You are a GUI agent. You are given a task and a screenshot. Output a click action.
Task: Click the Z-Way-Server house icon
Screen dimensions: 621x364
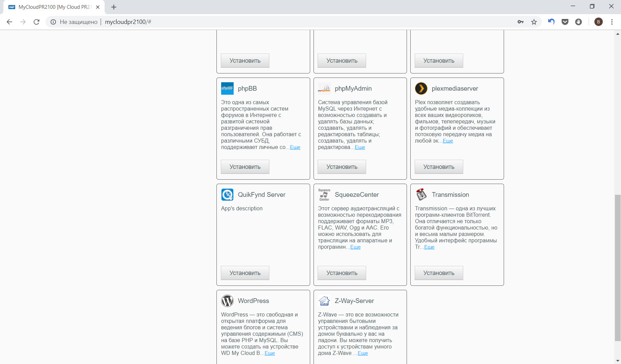[324, 301]
